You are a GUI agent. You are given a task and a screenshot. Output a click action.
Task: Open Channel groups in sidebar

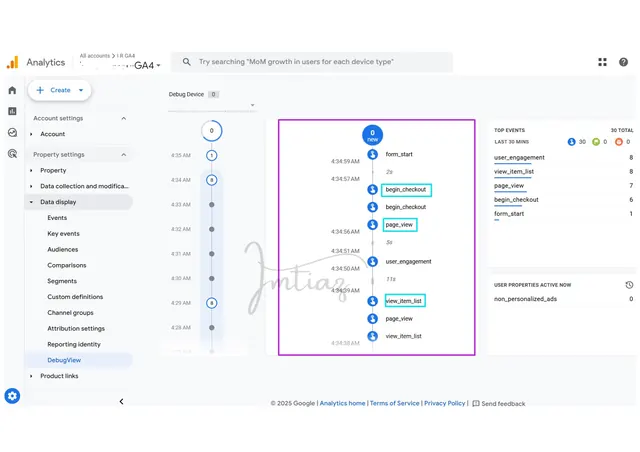pos(70,313)
